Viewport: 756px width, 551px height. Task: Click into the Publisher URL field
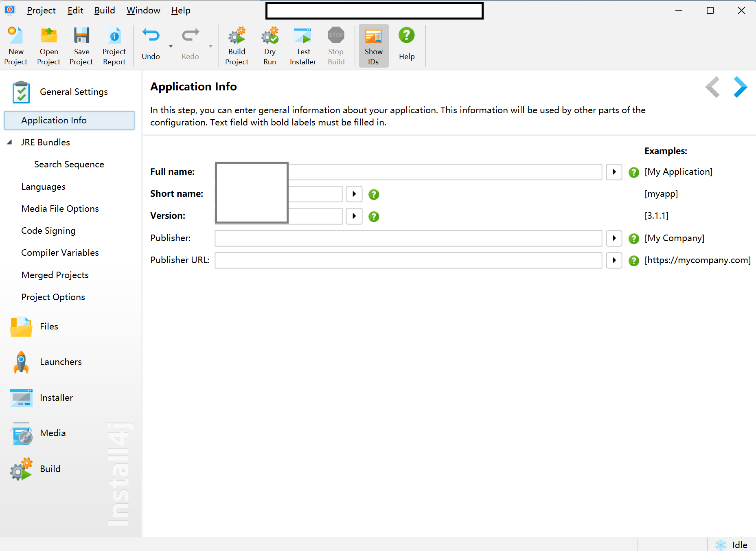[408, 261]
